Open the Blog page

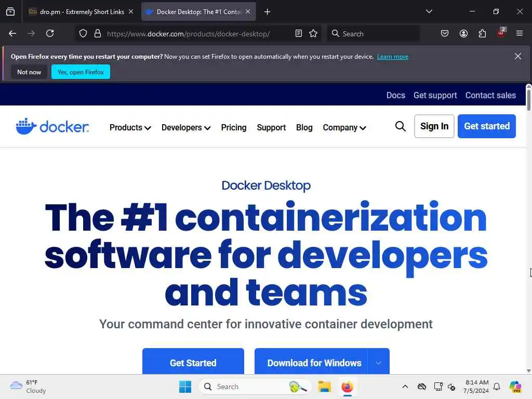click(x=304, y=128)
